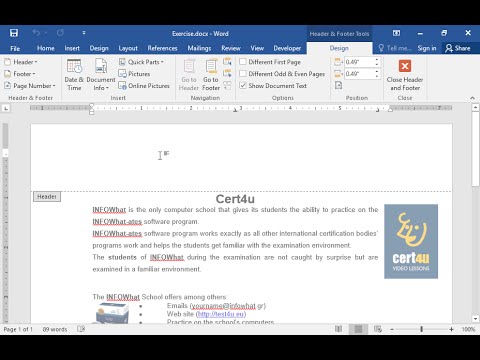The width and height of the screenshot is (480, 360).
Task: Switch to the View tab
Action: pos(257,48)
